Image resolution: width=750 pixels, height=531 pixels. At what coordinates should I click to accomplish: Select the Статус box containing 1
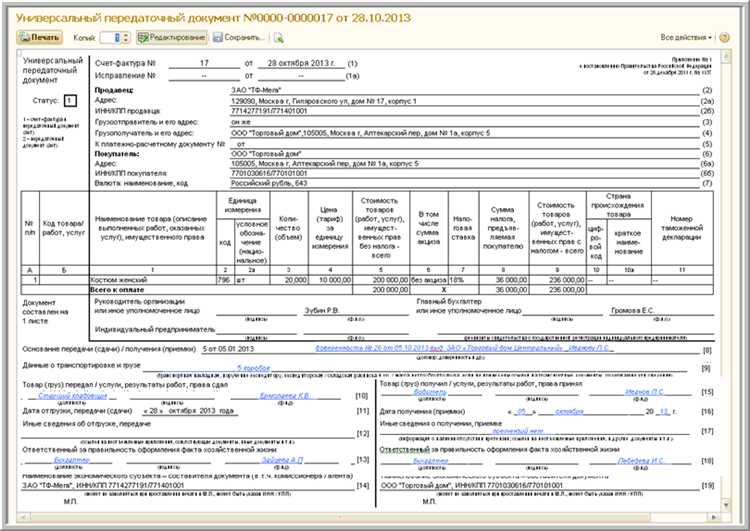pos(69,100)
